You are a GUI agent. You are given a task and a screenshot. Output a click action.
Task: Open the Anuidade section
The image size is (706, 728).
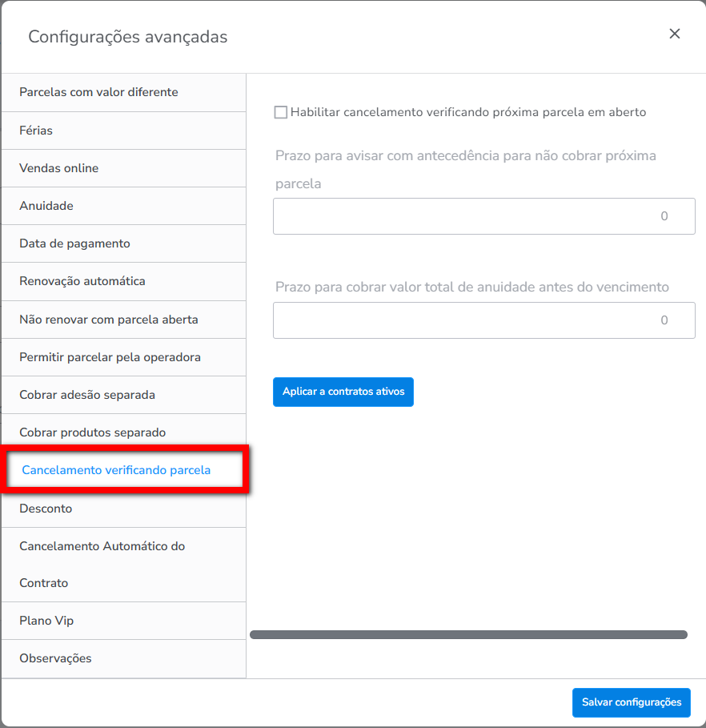click(x=46, y=206)
